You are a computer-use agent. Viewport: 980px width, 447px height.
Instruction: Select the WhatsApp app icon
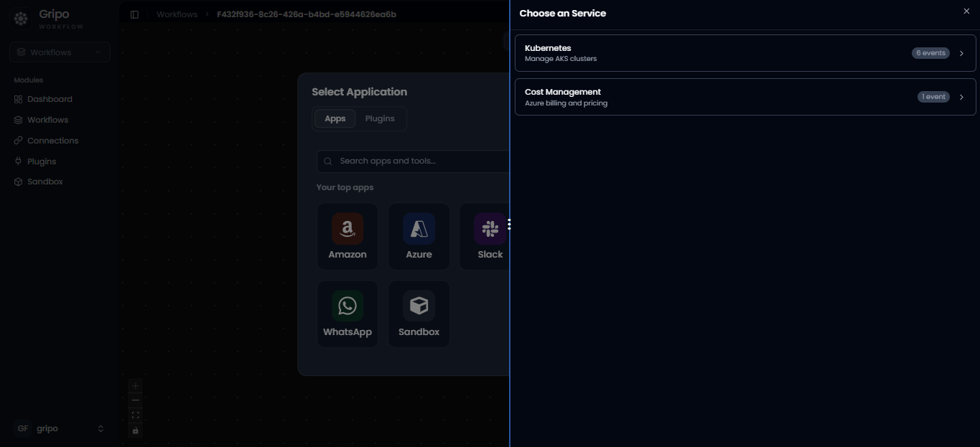click(x=347, y=306)
